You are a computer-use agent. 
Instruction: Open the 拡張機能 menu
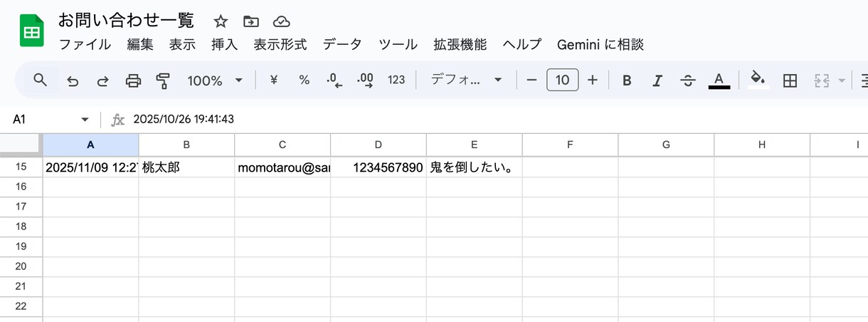[460, 44]
